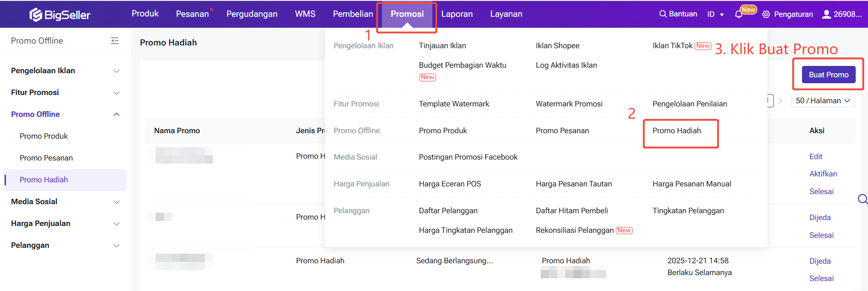Screen dimensions: 868x291
Task: Select Promo Pesanan in the sidebar
Action: pyautogui.click(x=46, y=158)
